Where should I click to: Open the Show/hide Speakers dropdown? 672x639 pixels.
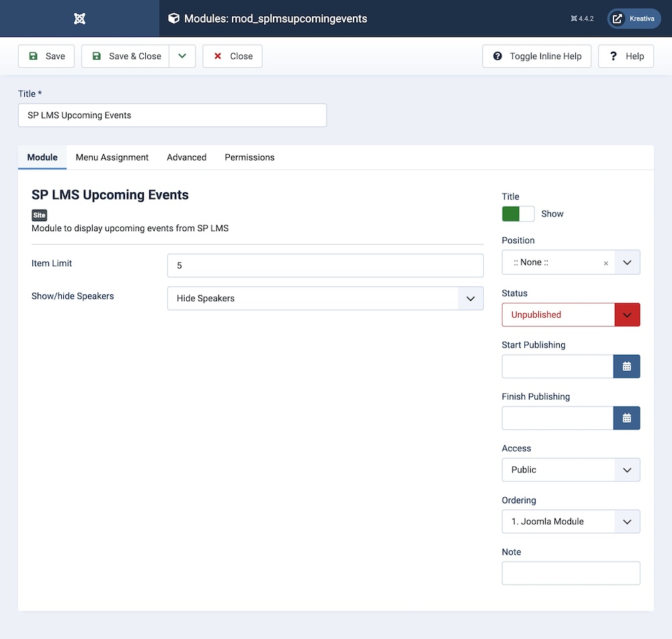pyautogui.click(x=325, y=298)
